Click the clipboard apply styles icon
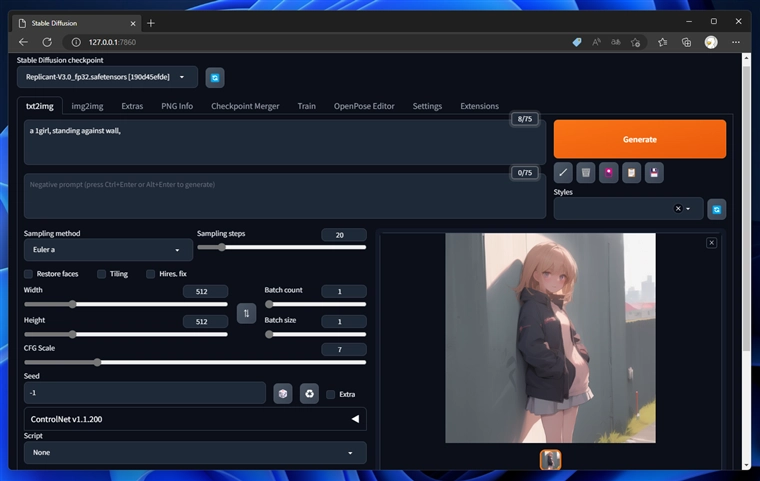This screenshot has height=481, width=760. click(631, 173)
